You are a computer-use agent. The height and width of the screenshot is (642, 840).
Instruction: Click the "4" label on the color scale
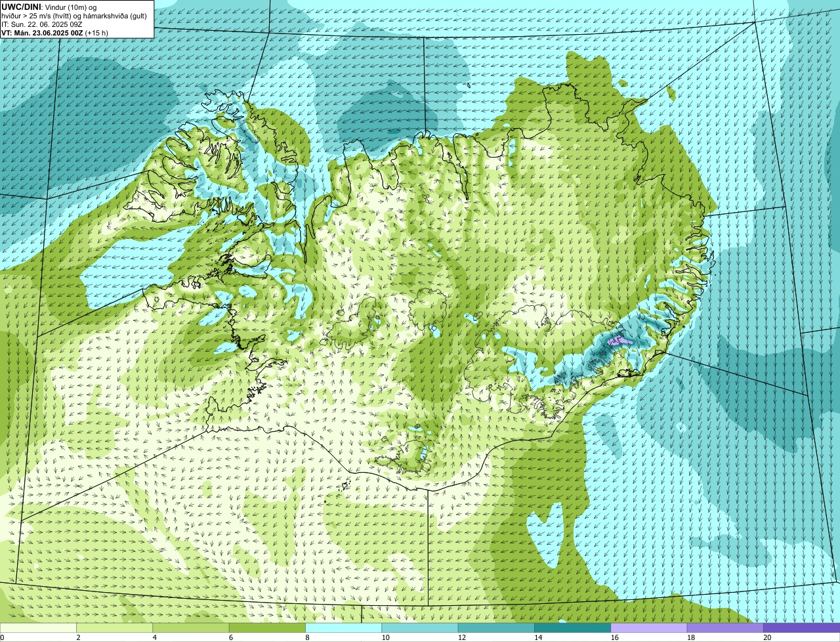click(154, 637)
